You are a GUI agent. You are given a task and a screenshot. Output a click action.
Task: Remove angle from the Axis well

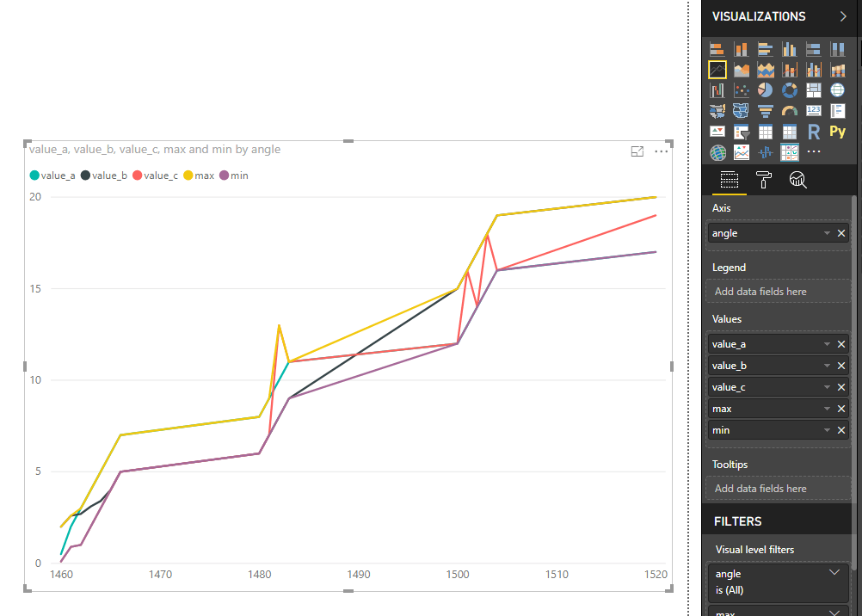841,233
